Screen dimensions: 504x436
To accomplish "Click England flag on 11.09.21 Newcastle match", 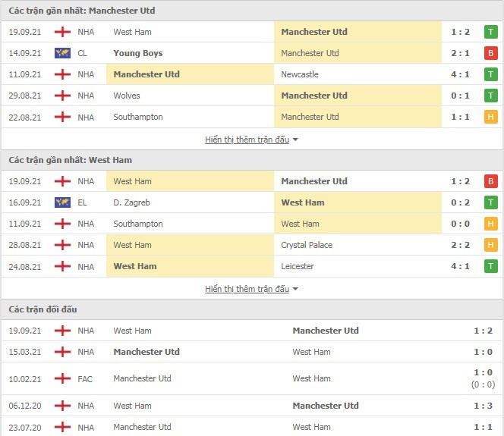I will pyautogui.click(x=62, y=74).
